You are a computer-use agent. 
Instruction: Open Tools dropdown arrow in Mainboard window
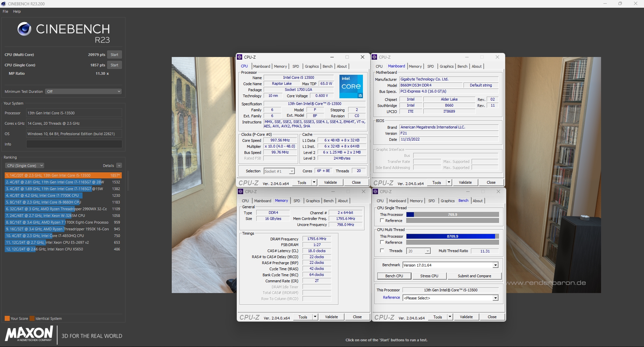[x=449, y=182]
